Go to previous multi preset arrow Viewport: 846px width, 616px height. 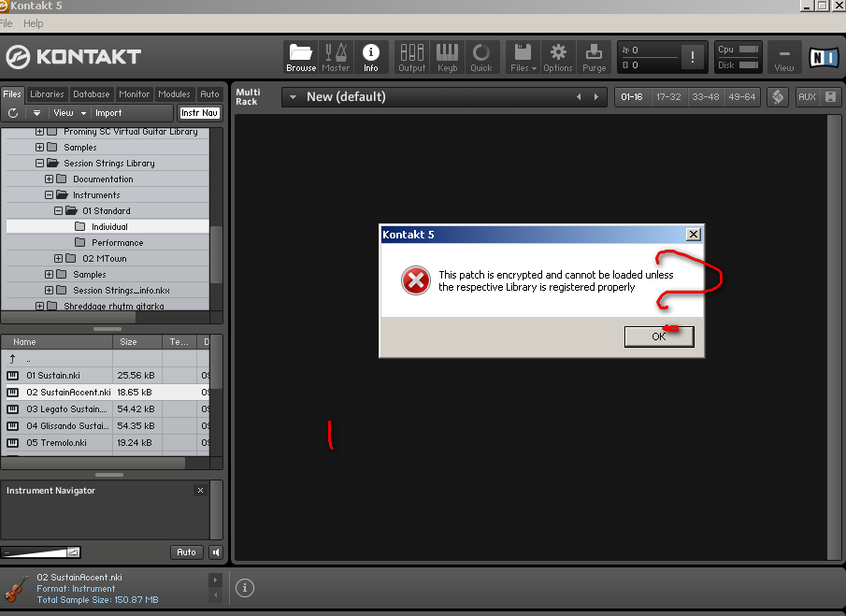point(579,97)
